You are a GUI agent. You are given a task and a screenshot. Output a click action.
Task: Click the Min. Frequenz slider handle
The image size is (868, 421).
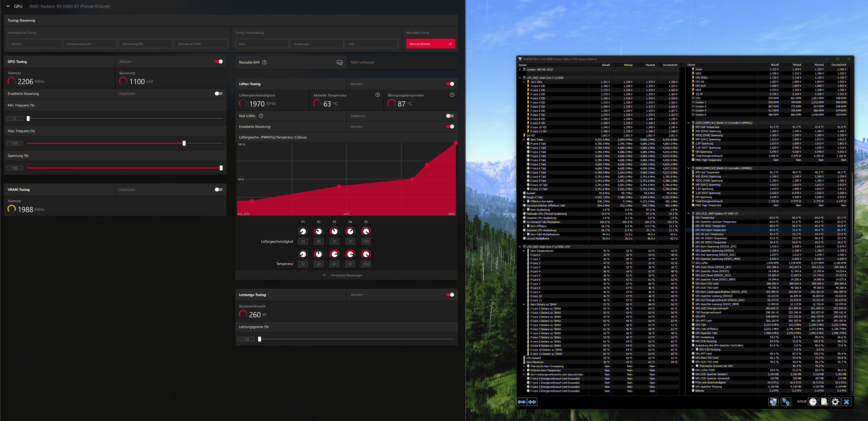tap(28, 119)
